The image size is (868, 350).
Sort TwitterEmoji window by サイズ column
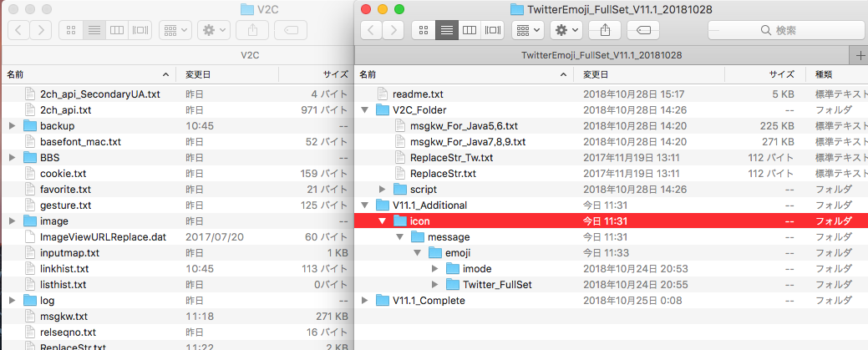pos(765,74)
